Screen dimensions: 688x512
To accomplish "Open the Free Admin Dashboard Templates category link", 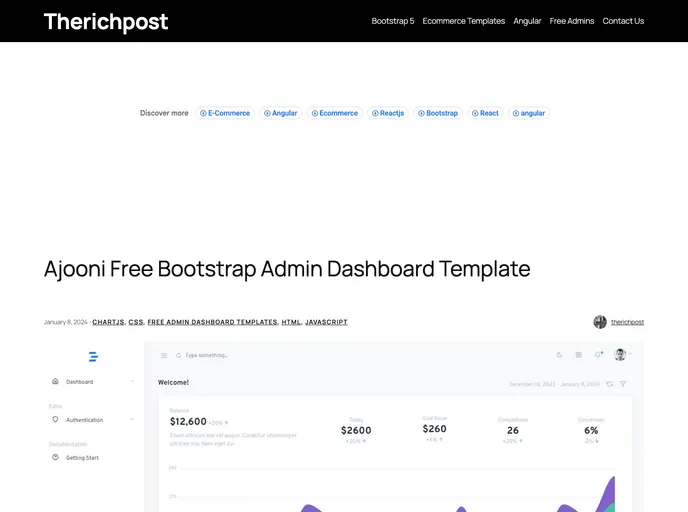I will [212, 322].
